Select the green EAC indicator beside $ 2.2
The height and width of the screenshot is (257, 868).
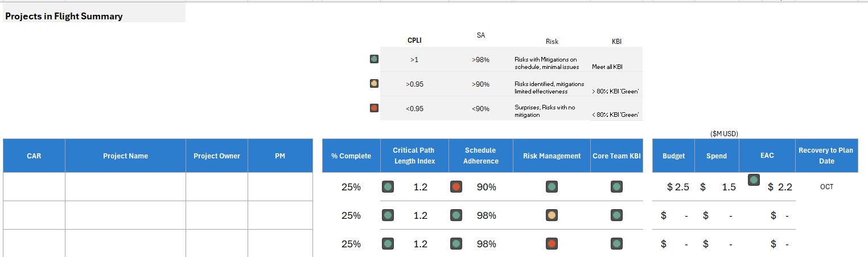(x=754, y=180)
